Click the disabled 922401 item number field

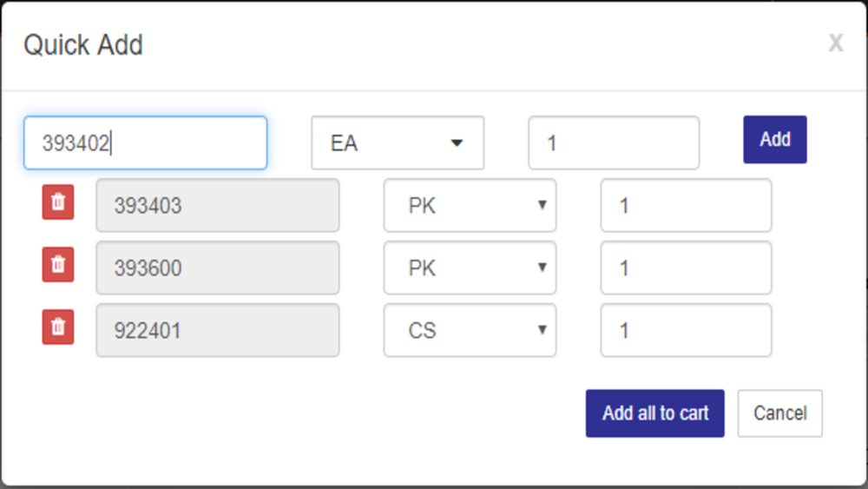(218, 331)
